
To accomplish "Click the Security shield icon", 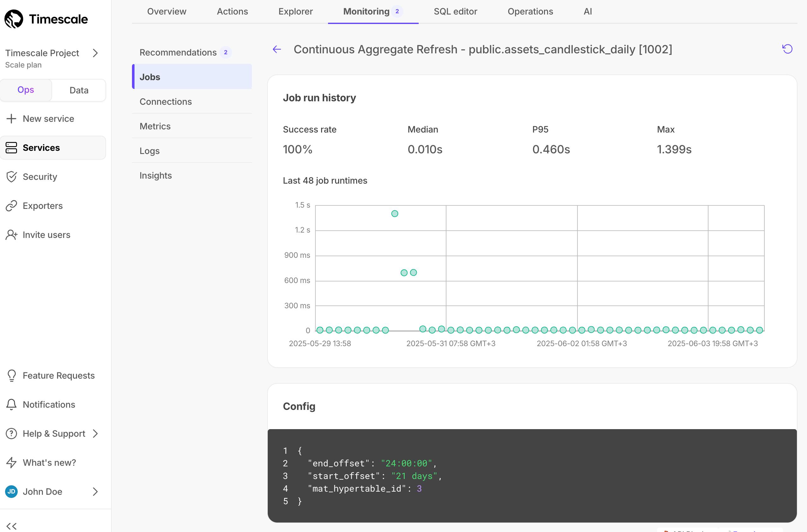I will 11,177.
